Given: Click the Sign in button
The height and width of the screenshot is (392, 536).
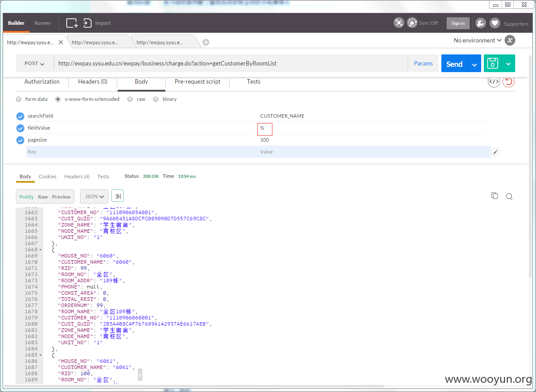Looking at the screenshot, I should (x=458, y=23).
